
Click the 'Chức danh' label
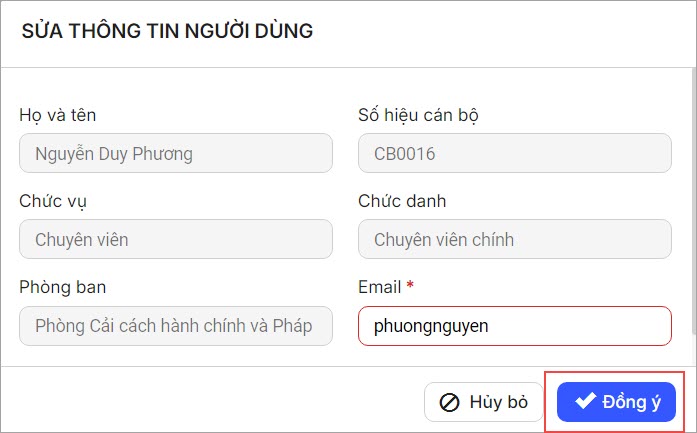coord(402,201)
